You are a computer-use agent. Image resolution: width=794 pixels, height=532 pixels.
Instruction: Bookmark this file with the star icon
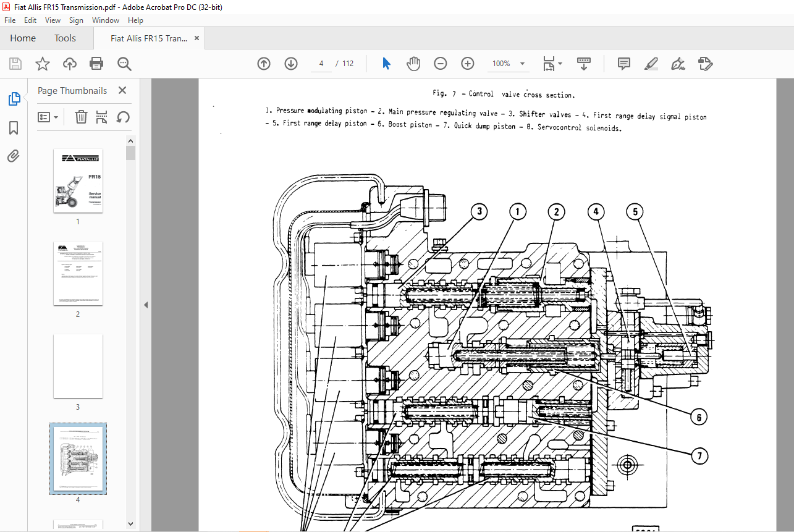coord(42,64)
